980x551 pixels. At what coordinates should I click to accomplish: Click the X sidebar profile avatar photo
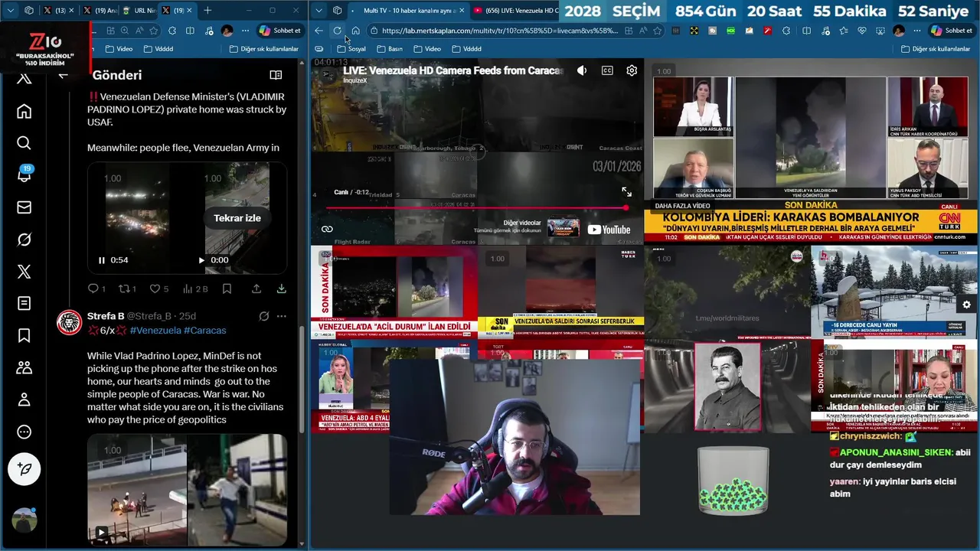click(24, 520)
